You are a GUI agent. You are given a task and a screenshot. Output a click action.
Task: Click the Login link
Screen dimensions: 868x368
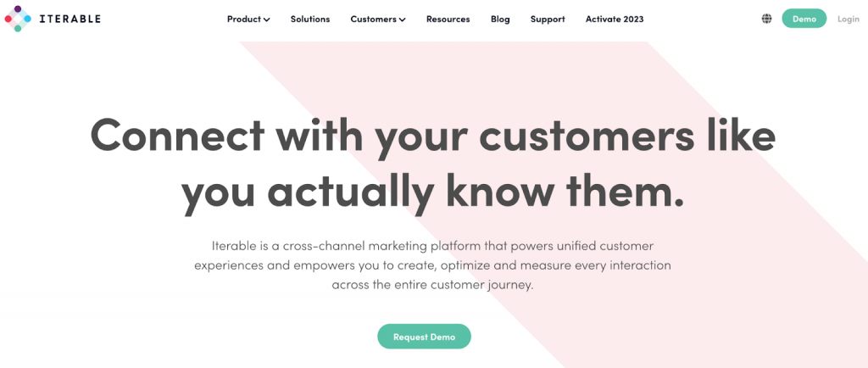[848, 19]
